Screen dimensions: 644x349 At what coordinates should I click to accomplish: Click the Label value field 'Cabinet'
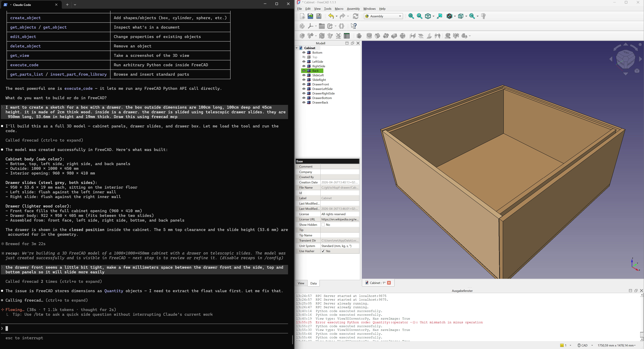coord(340,198)
